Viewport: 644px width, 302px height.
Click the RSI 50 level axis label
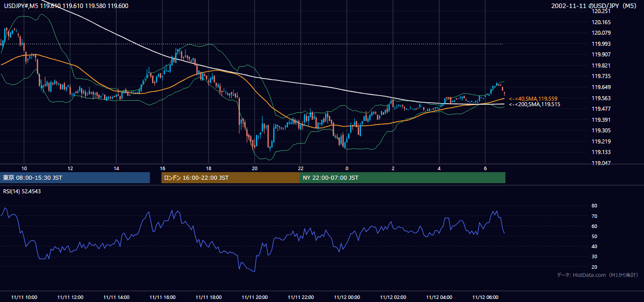(x=594, y=236)
